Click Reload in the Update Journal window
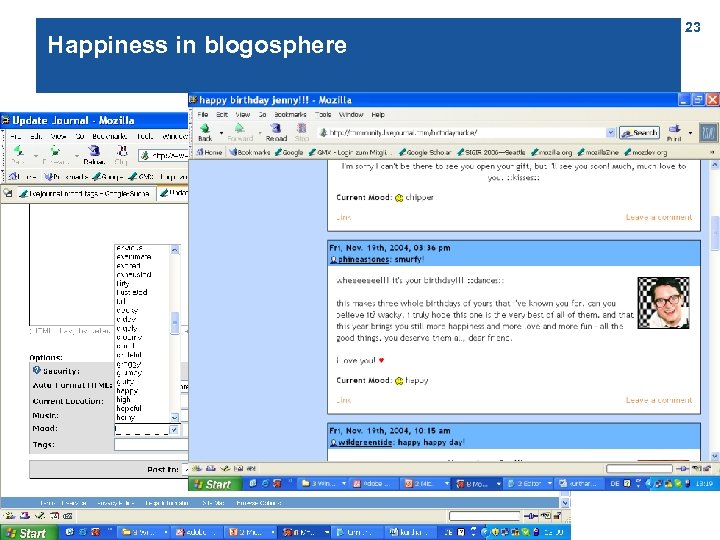Image resolution: width=720 pixels, height=540 pixels. [x=94, y=155]
